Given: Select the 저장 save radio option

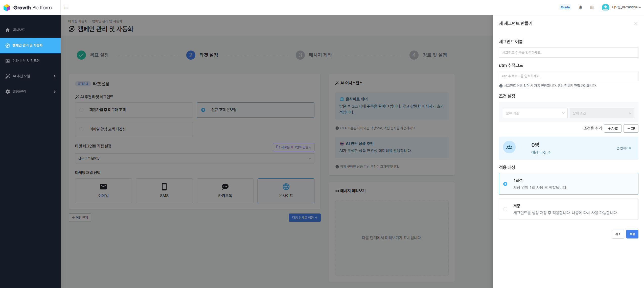Looking at the screenshot, I should point(505,209).
